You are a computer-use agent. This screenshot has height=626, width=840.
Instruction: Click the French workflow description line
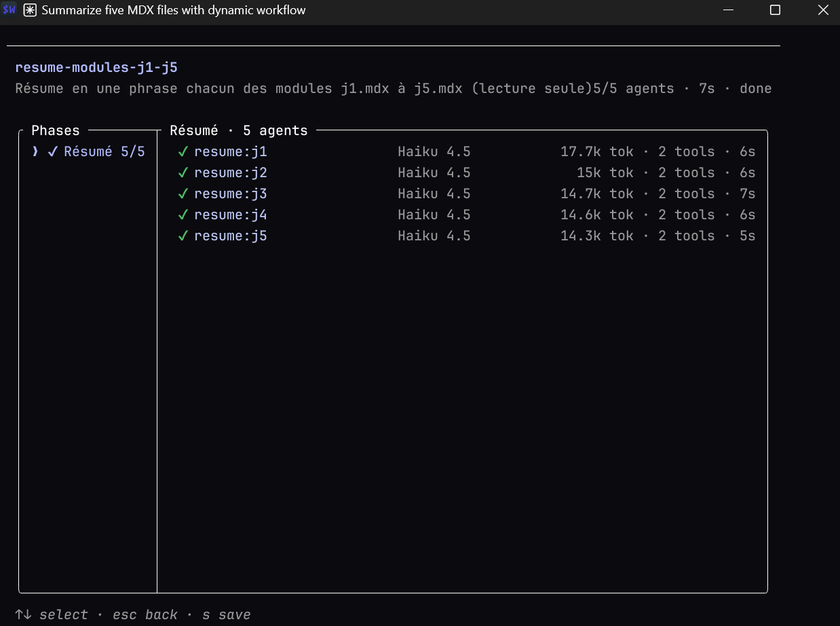[304, 88]
